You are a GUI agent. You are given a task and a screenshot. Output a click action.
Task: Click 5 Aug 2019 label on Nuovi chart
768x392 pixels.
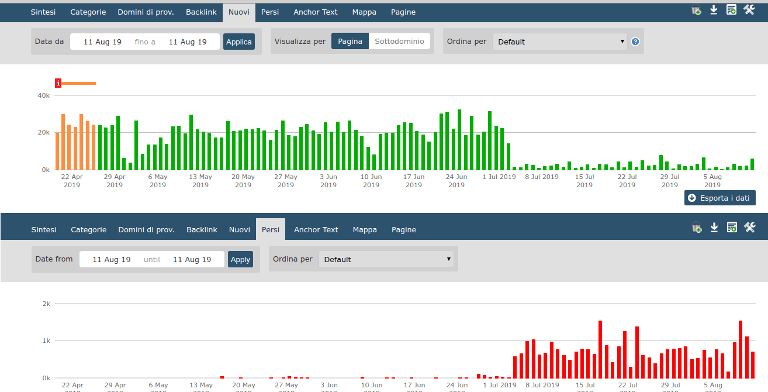[x=713, y=180]
